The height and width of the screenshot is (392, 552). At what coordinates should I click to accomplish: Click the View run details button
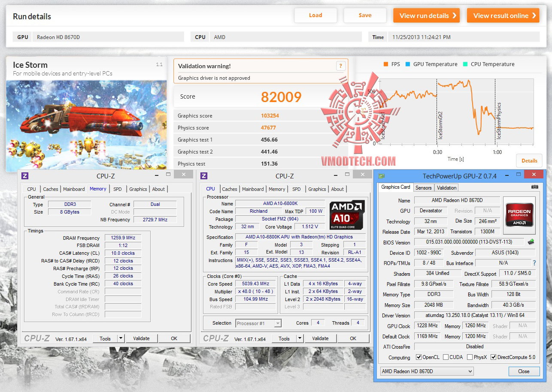coord(427,15)
